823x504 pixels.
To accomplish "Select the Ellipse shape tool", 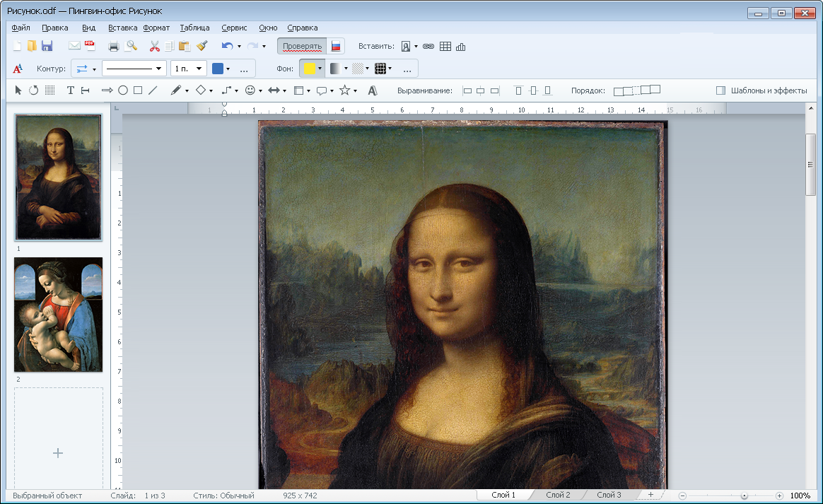I will coord(122,90).
